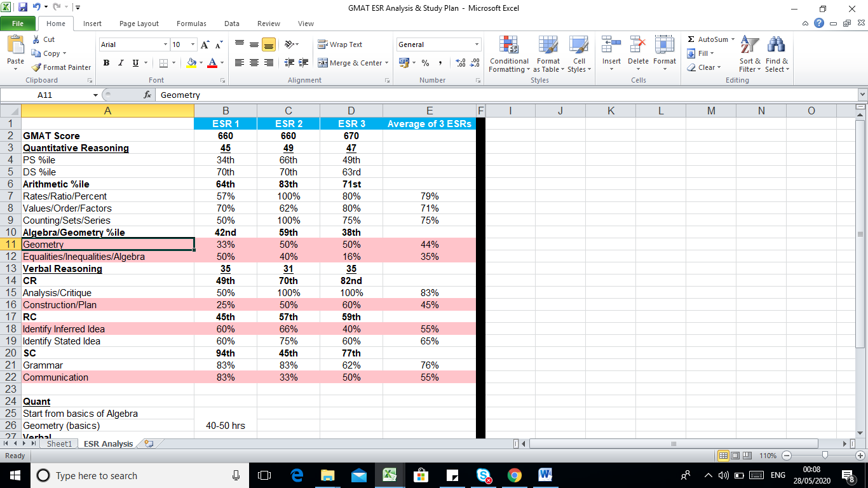
Task: Click the Increase Decimal icon
Action: [x=460, y=63]
